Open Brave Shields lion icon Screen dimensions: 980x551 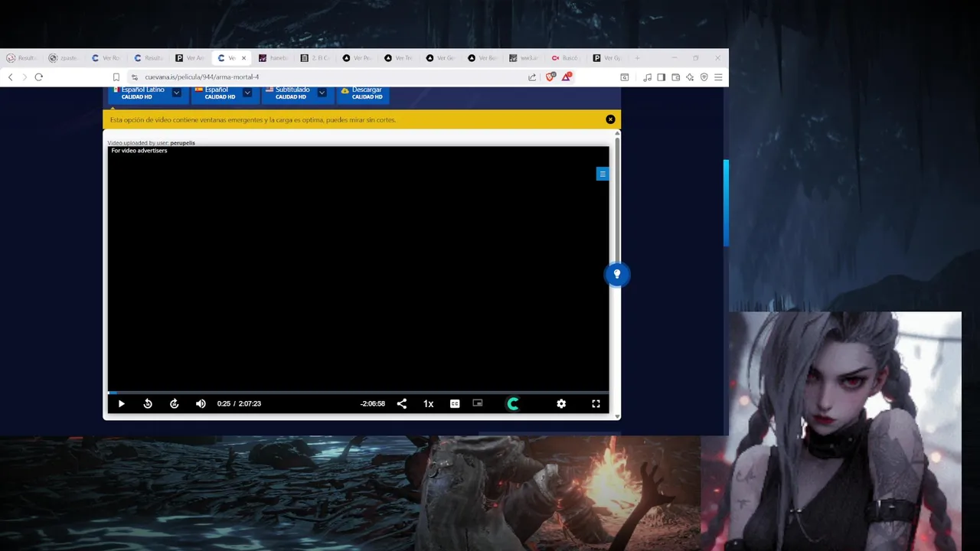point(550,77)
